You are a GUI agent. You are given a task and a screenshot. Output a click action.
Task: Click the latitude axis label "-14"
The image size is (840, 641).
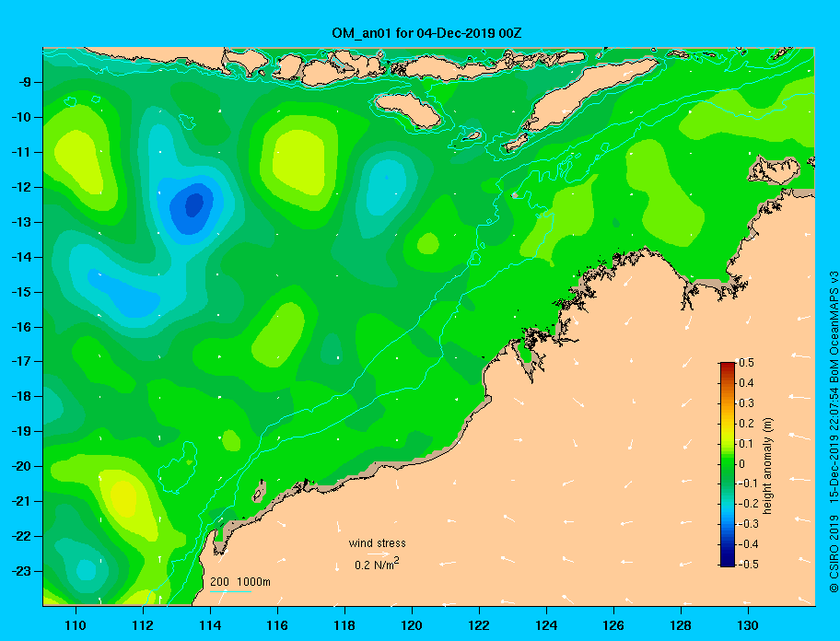[x=22, y=257]
